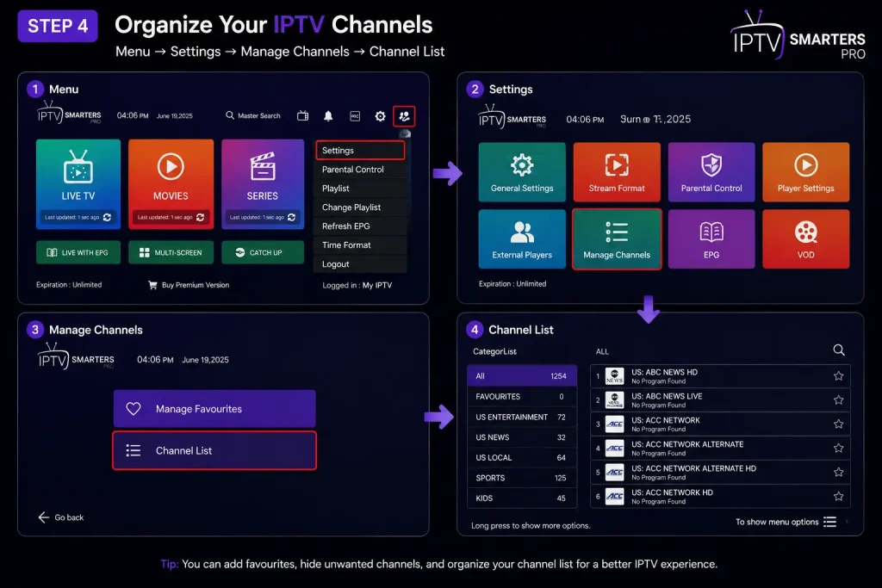
Task: Click Catch Up button
Action: pyautogui.click(x=263, y=252)
